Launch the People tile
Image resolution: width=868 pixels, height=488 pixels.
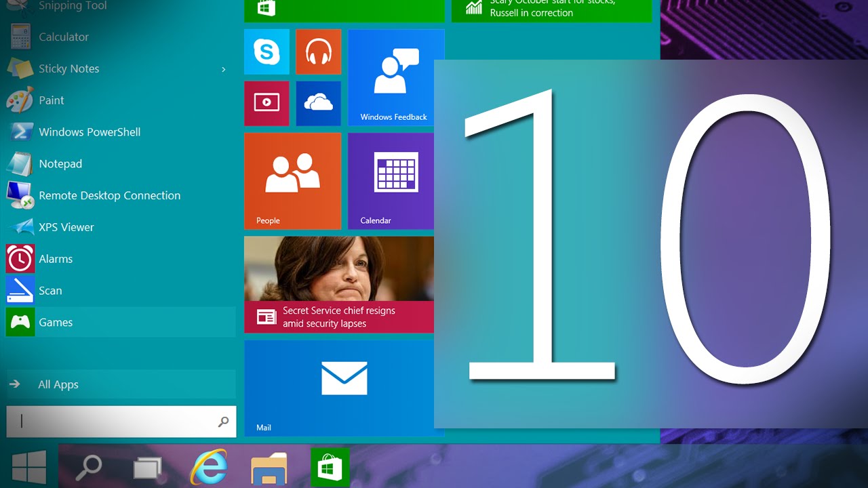[292, 181]
